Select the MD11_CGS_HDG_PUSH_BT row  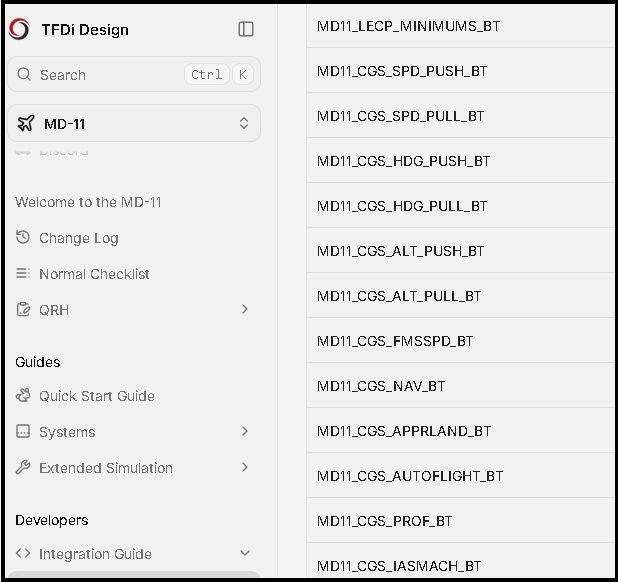click(x=460, y=161)
